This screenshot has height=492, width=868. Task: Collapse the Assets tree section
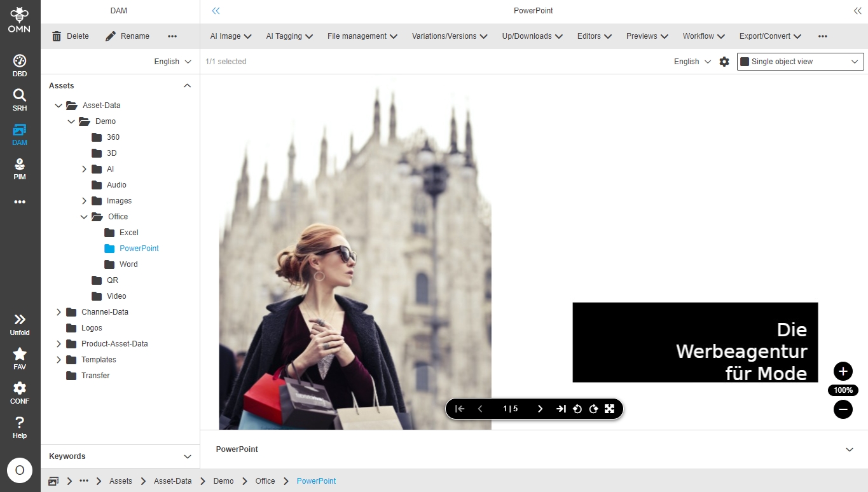(187, 86)
